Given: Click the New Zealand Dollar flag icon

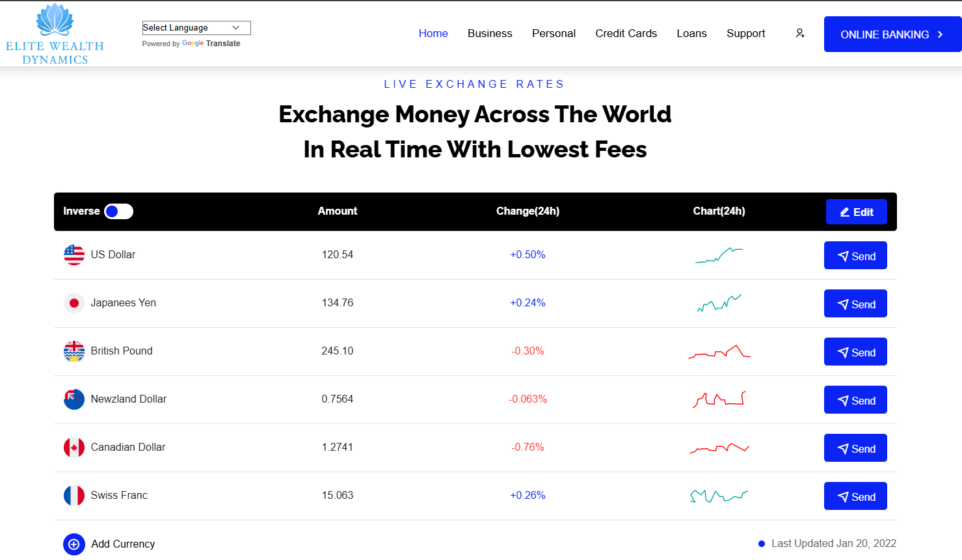Looking at the screenshot, I should (74, 399).
